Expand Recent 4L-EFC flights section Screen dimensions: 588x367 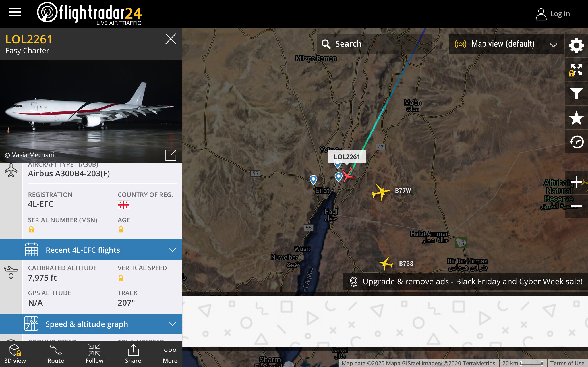(x=91, y=250)
